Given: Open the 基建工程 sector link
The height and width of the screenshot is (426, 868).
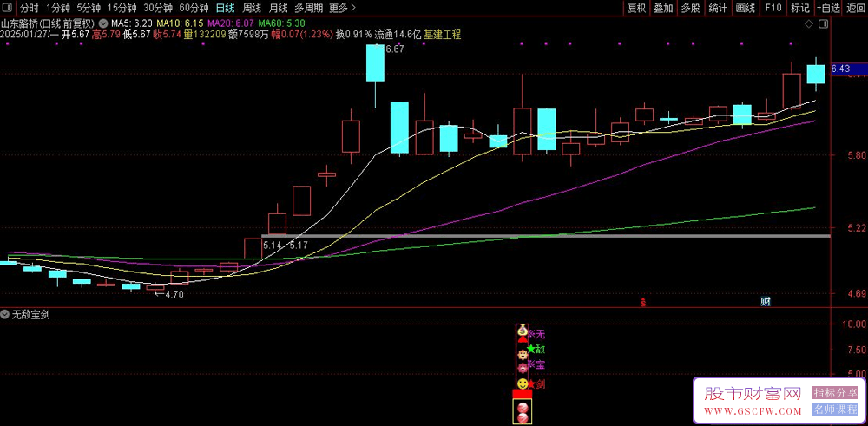Looking at the screenshot, I should pyautogui.click(x=443, y=35).
